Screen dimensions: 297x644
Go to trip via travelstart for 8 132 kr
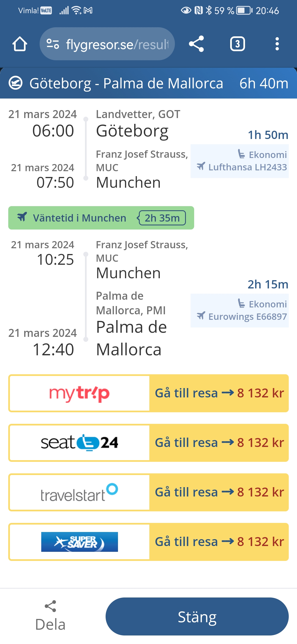click(219, 492)
